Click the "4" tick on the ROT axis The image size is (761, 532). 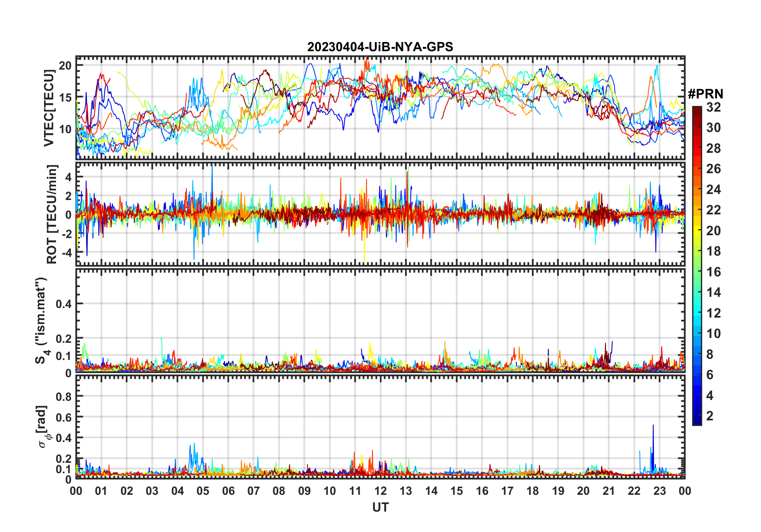(x=68, y=177)
